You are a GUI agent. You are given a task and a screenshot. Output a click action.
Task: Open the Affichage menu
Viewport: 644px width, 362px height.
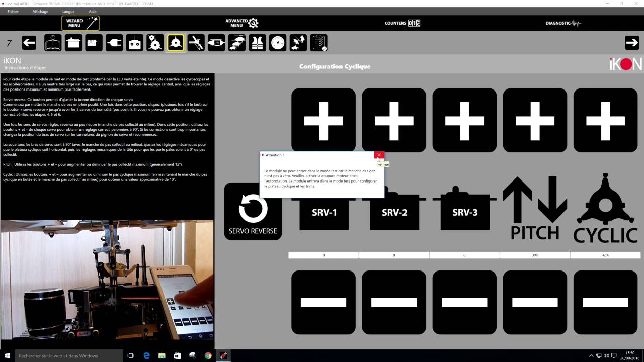click(x=40, y=11)
